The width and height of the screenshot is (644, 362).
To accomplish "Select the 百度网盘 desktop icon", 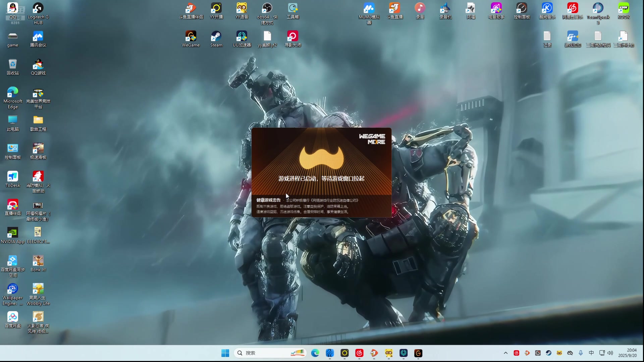I will click(13, 320).
